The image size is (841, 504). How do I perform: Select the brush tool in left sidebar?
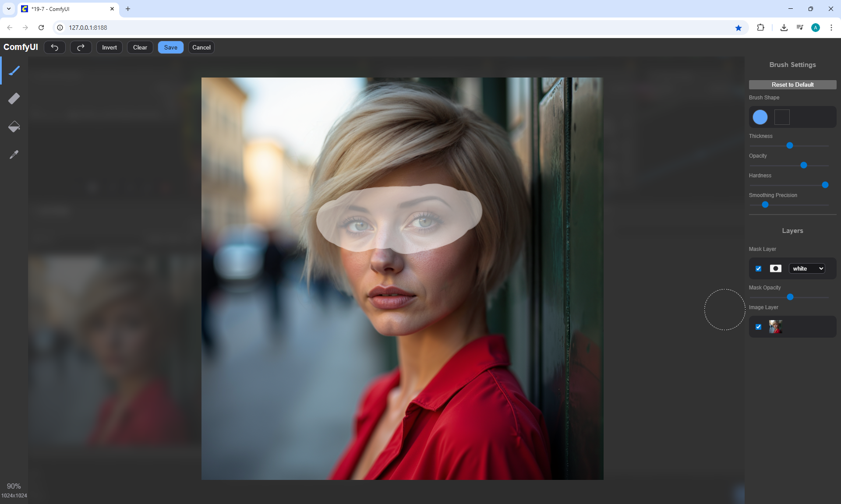pyautogui.click(x=14, y=70)
